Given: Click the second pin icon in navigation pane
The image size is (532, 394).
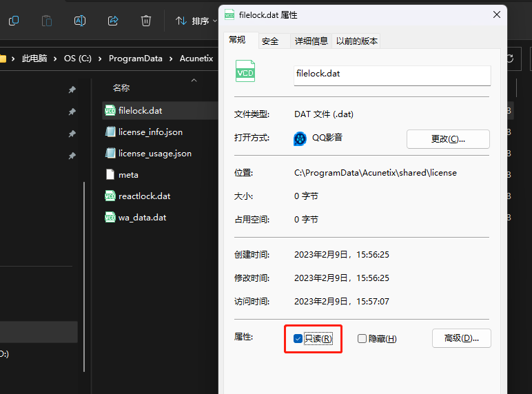Looking at the screenshot, I should tap(72, 112).
